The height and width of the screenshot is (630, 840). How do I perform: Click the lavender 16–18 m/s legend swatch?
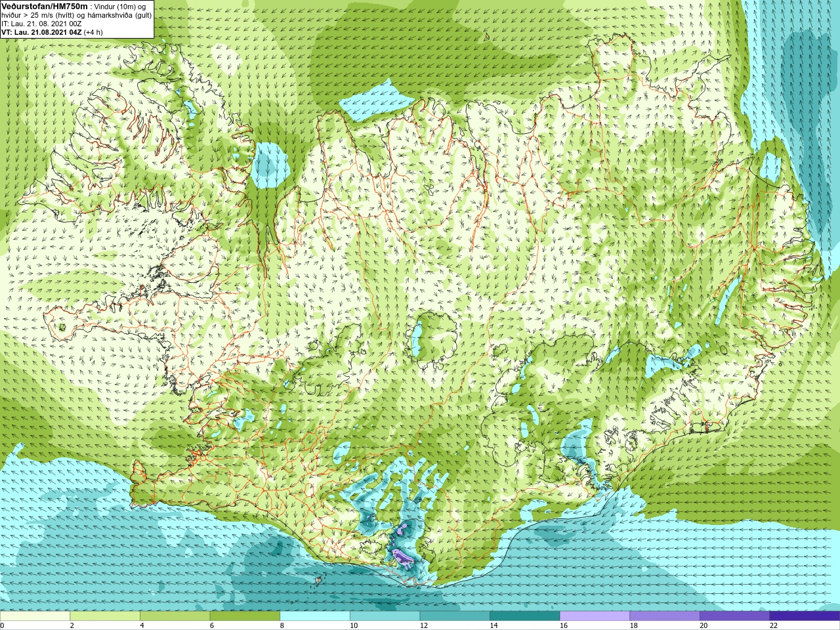595,616
